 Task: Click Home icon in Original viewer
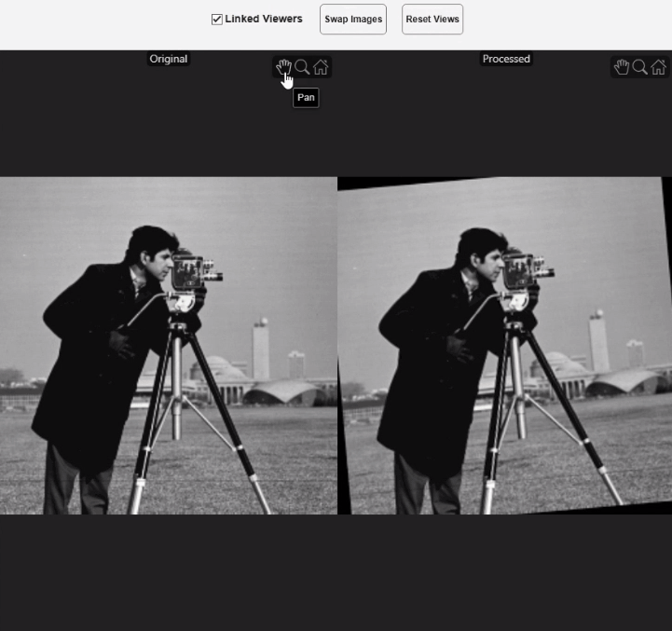[321, 67]
